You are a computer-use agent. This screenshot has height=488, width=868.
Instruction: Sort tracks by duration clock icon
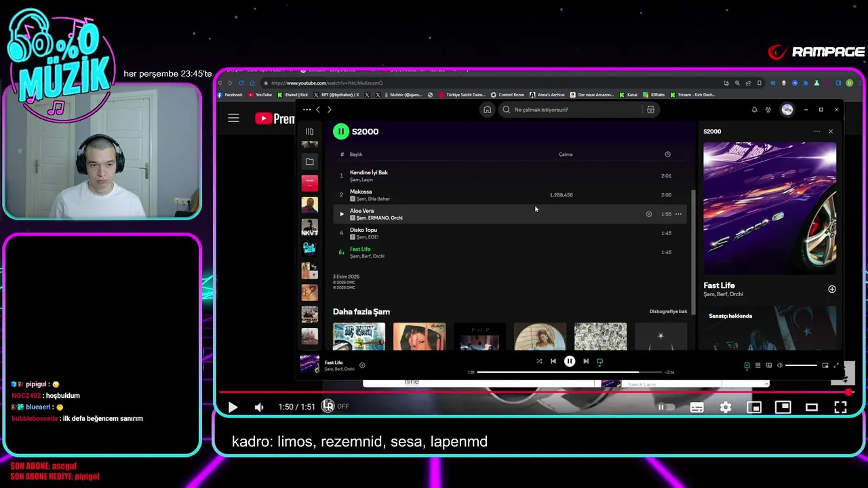(x=667, y=155)
